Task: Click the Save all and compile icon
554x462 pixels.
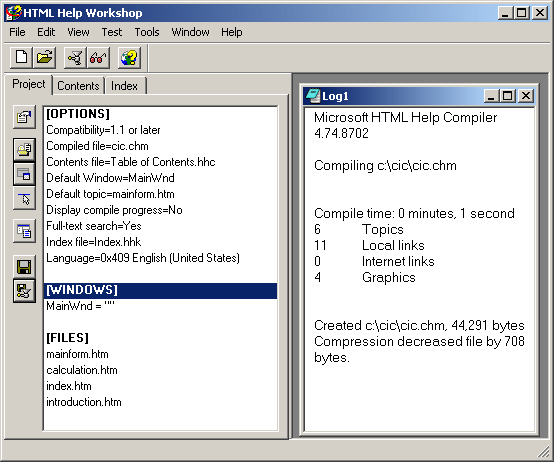Action: [x=24, y=291]
